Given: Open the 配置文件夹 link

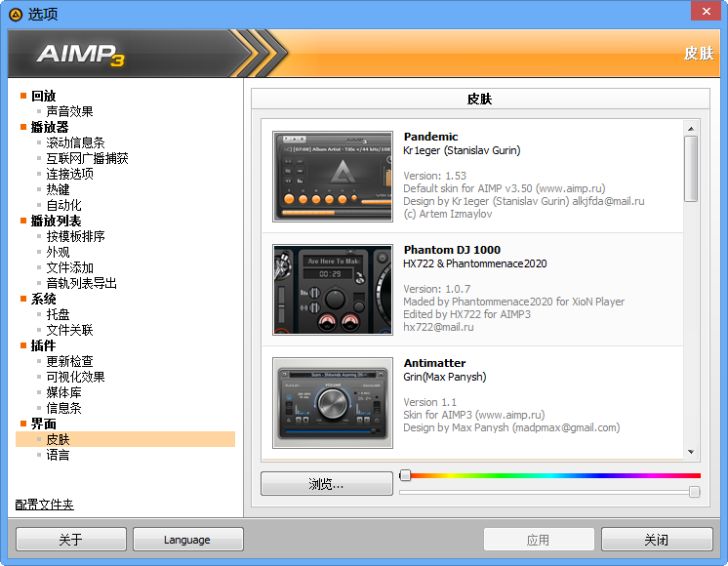Looking at the screenshot, I should [45, 505].
